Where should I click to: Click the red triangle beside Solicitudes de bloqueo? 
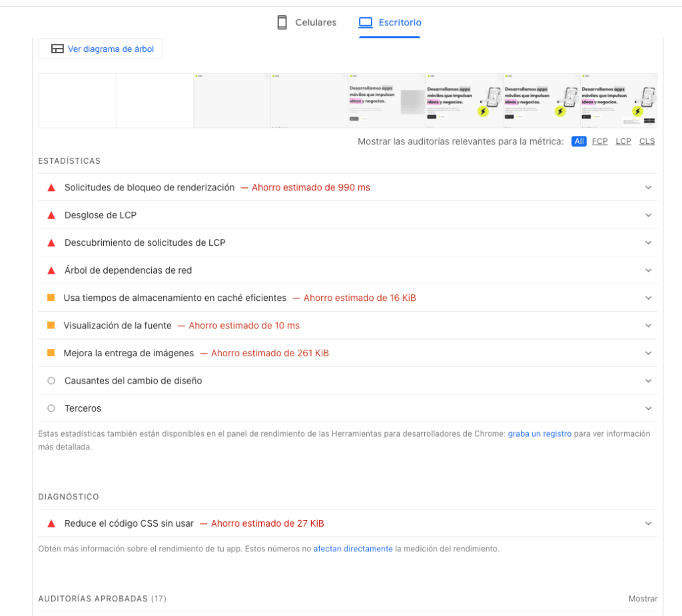[51, 187]
